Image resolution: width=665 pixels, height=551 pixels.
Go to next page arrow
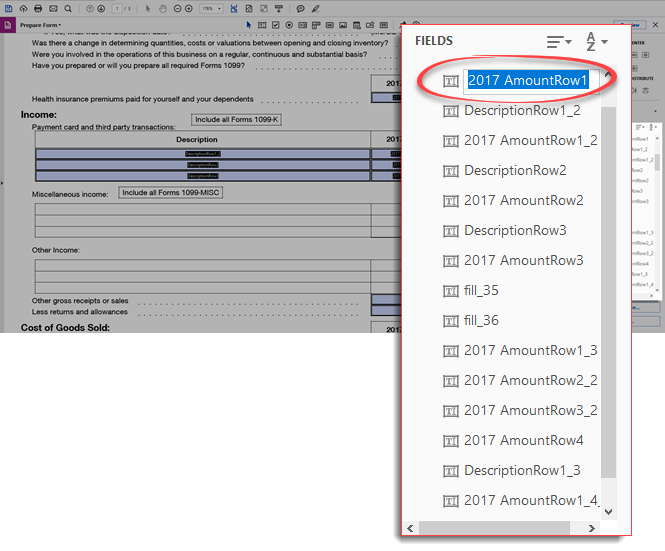point(101,8)
